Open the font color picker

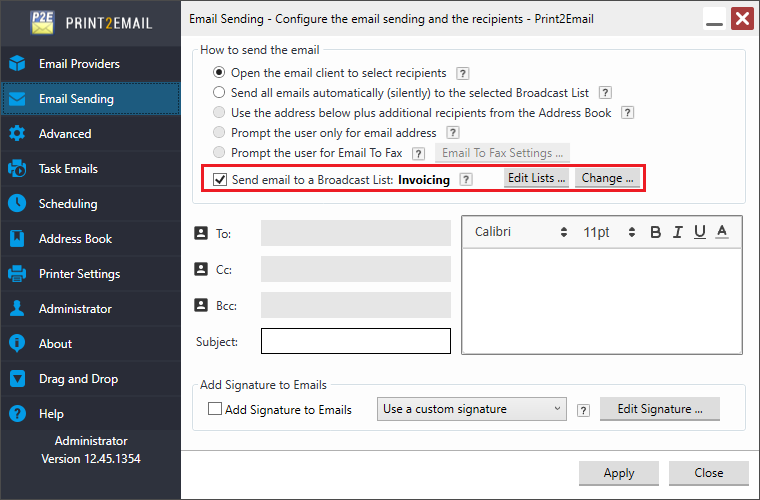[722, 232]
